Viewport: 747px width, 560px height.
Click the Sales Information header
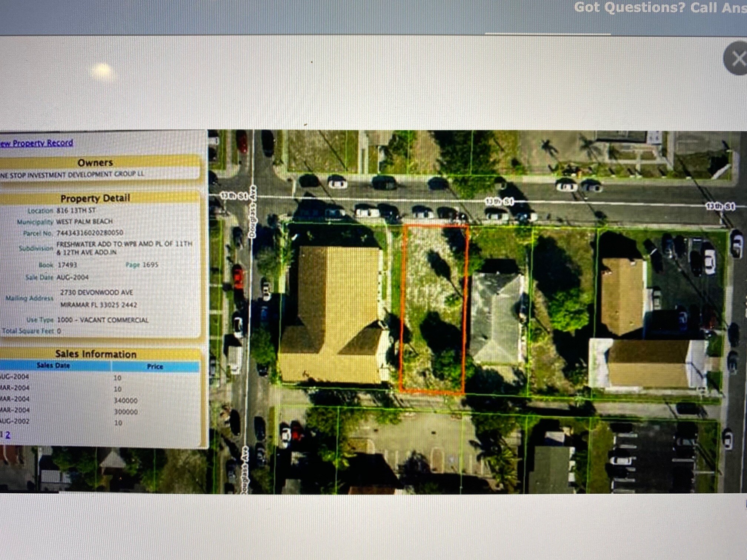click(x=96, y=354)
